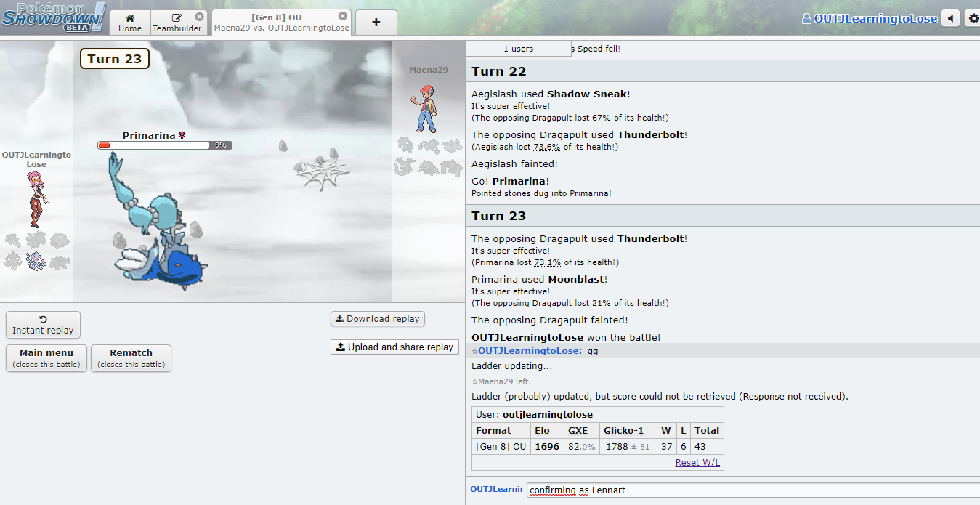The image size is (980, 505).
Task: Close the [Gen 8] OU battle tab
Action: click(343, 16)
